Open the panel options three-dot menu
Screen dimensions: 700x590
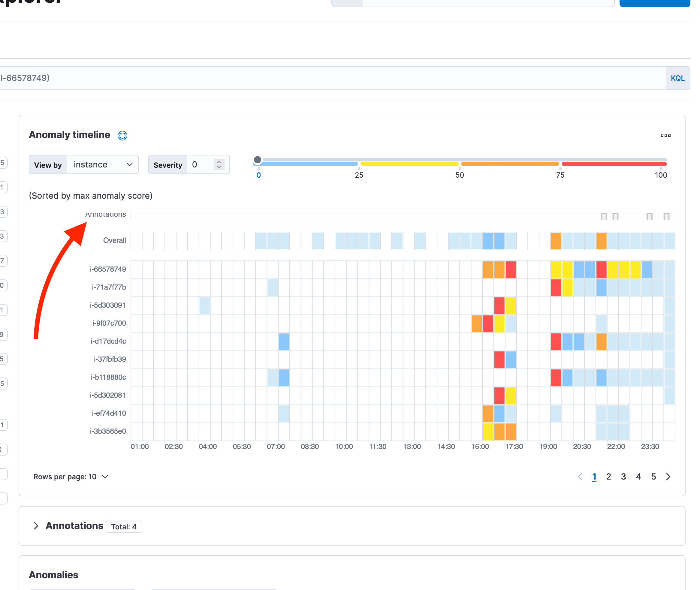[x=665, y=135]
